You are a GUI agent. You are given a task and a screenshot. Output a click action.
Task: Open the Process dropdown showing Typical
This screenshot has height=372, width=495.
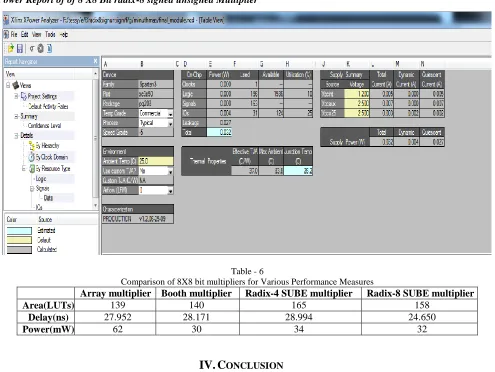[170, 123]
